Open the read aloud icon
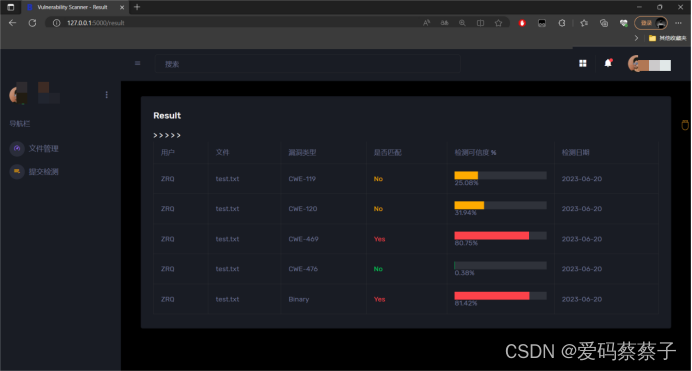 coord(426,23)
